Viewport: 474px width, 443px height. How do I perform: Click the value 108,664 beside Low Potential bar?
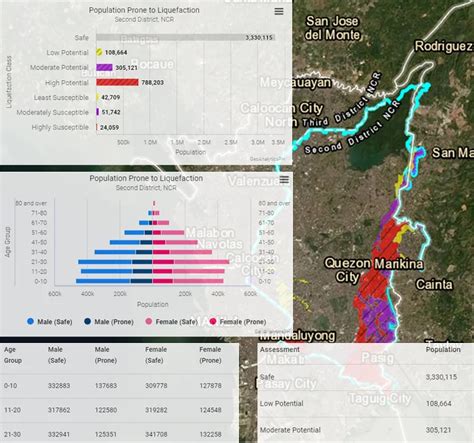[x=116, y=52]
